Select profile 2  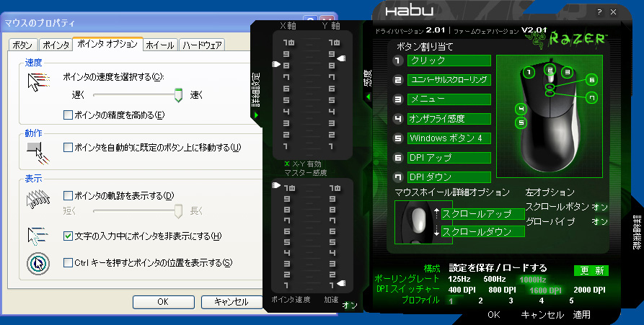click(x=480, y=300)
